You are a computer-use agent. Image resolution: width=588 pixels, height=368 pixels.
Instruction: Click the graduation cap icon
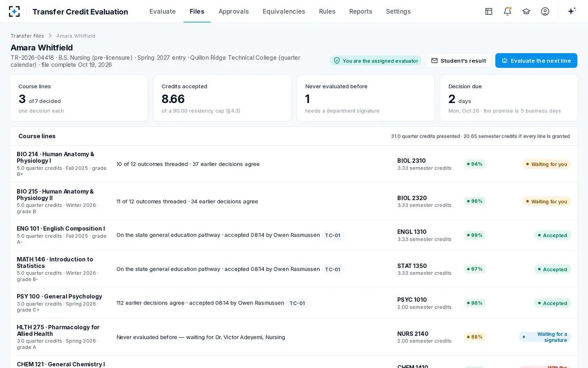tap(526, 11)
